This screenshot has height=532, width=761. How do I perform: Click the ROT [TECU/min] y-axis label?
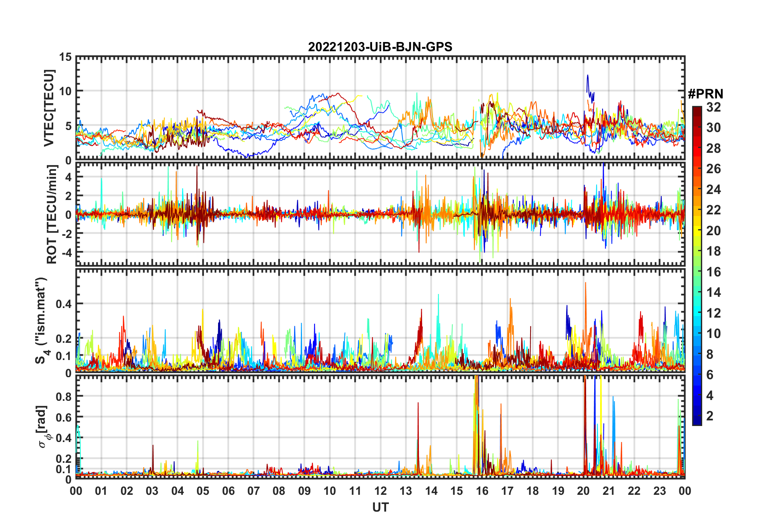52,214
